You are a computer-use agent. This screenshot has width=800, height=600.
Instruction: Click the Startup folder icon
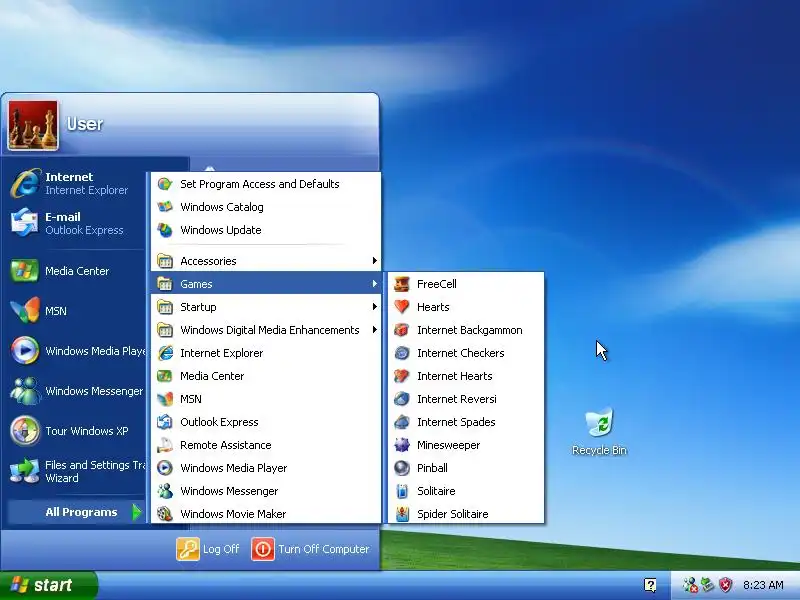[x=165, y=307]
